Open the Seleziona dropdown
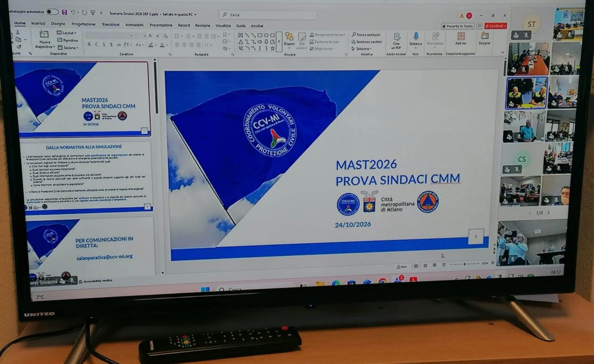 tap(362, 48)
